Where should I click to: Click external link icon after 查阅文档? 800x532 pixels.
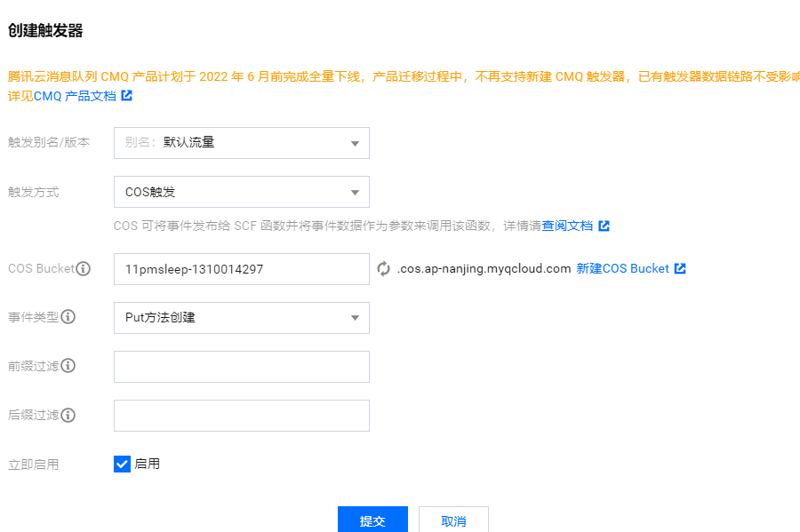(604, 226)
